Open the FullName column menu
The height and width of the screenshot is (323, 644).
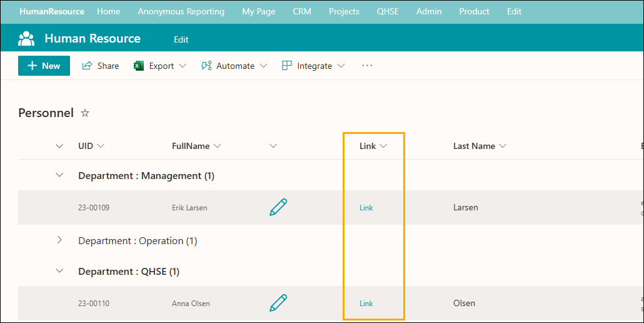click(217, 146)
